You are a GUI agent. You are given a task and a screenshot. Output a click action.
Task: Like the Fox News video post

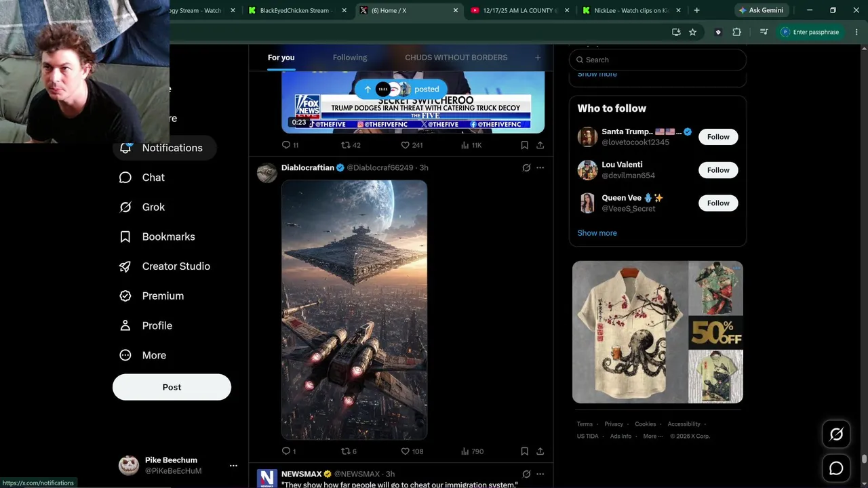(x=412, y=145)
